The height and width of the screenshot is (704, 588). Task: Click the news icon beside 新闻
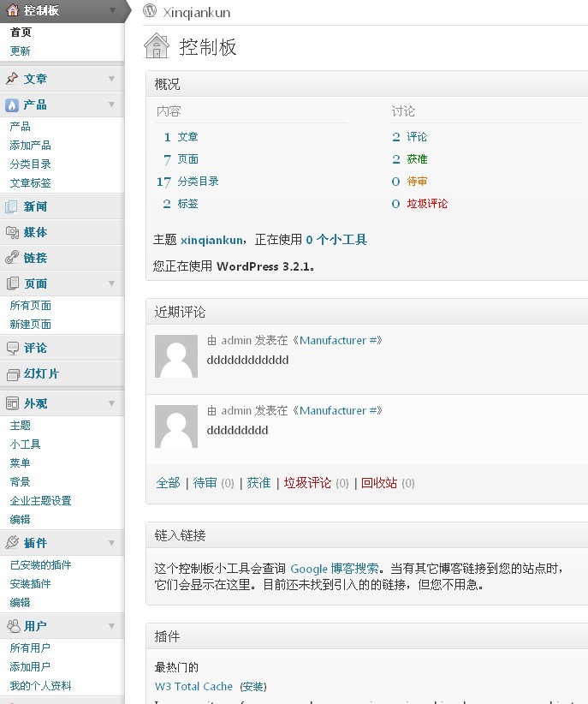pyautogui.click(x=12, y=206)
